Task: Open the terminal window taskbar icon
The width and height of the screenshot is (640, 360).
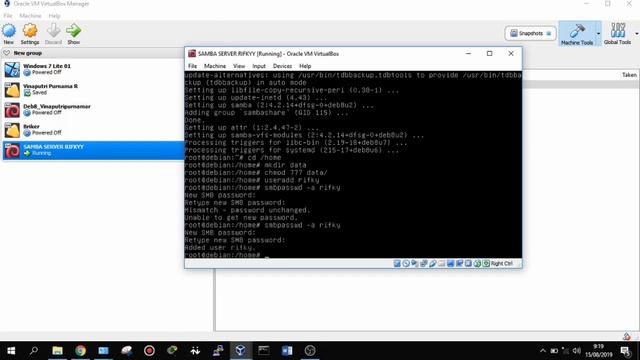Action: (x=264, y=351)
